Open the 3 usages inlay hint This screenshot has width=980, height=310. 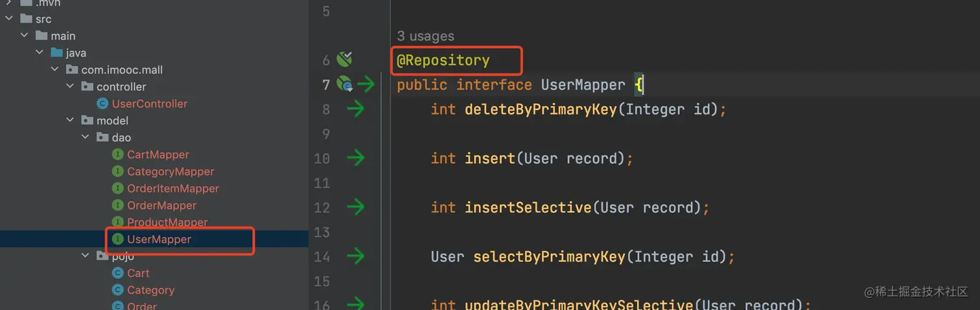click(x=426, y=36)
